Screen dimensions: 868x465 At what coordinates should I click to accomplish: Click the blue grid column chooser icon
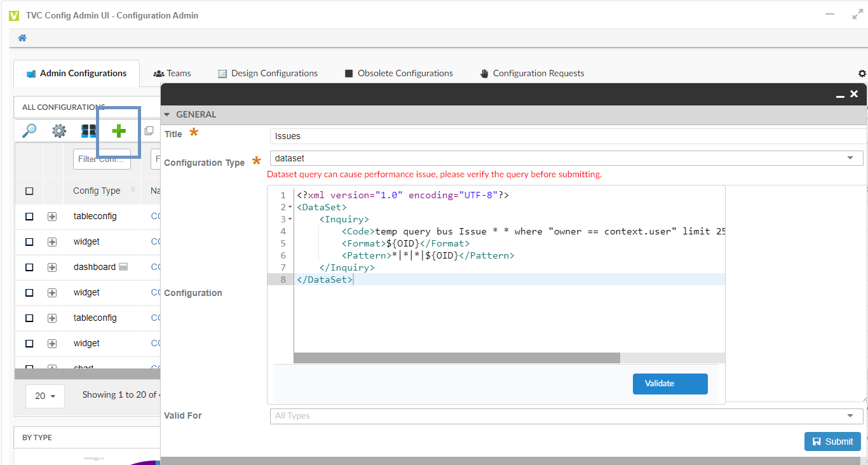pos(89,131)
